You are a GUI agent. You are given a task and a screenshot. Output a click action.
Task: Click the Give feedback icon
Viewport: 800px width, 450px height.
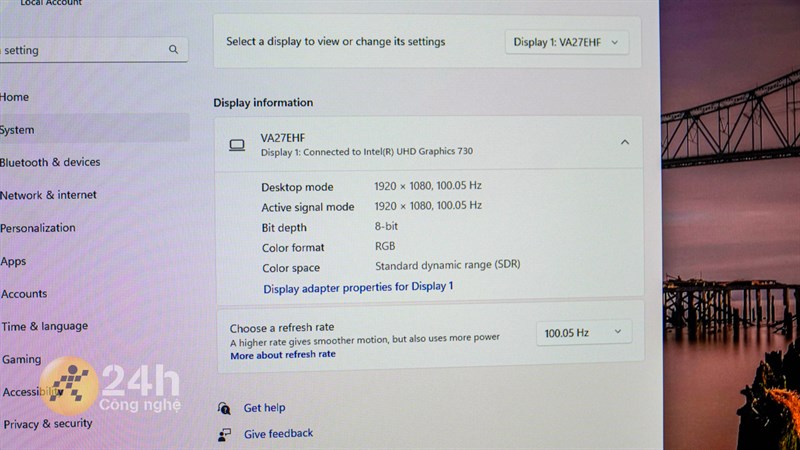(x=224, y=434)
